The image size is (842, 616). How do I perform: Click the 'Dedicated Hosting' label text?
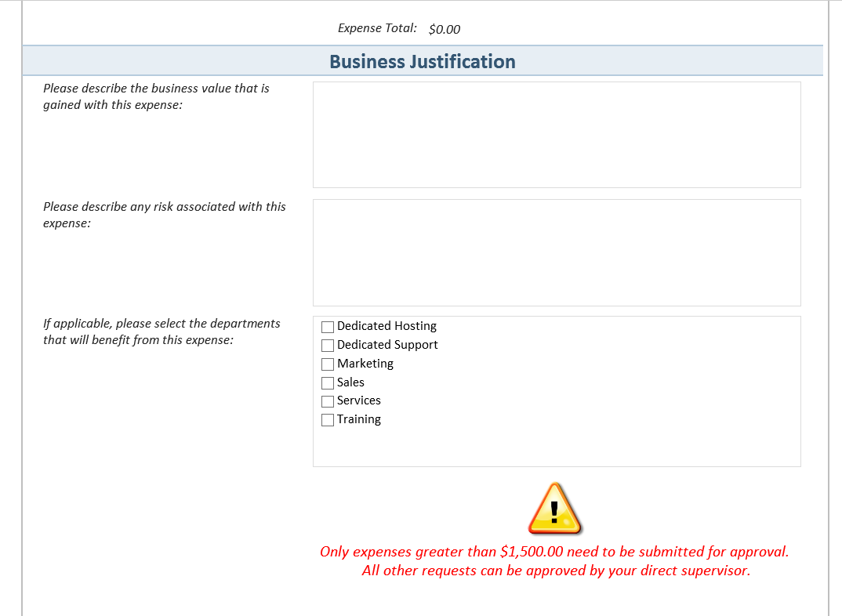pyautogui.click(x=387, y=326)
